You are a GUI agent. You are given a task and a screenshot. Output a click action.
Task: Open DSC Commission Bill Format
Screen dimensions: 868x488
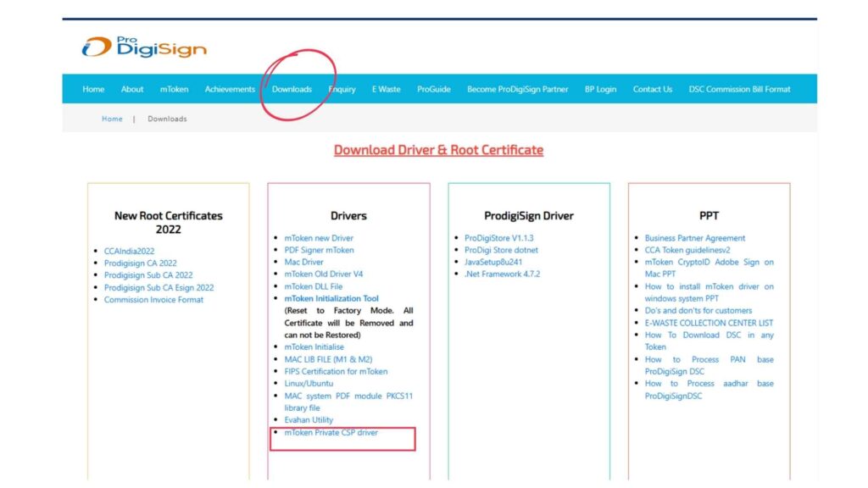[739, 89]
